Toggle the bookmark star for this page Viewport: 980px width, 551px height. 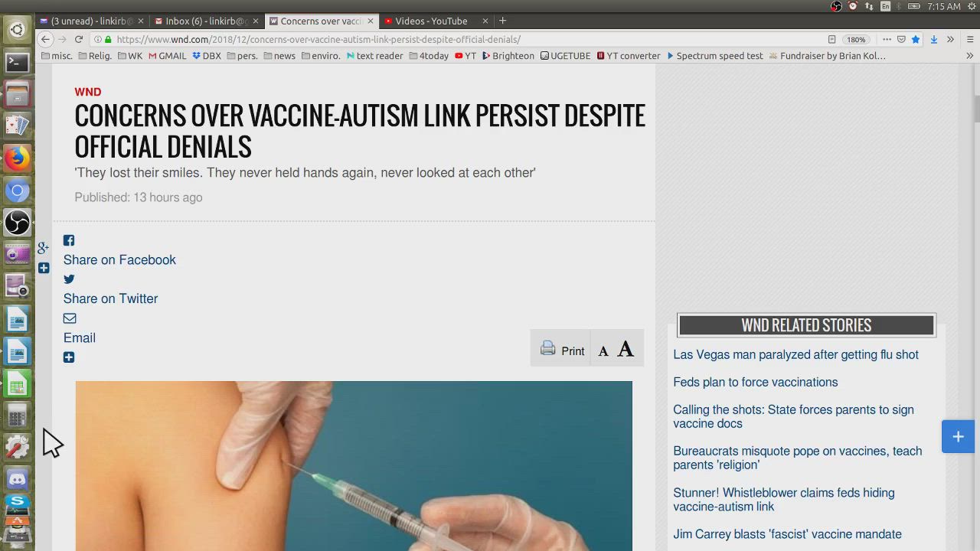[916, 39]
